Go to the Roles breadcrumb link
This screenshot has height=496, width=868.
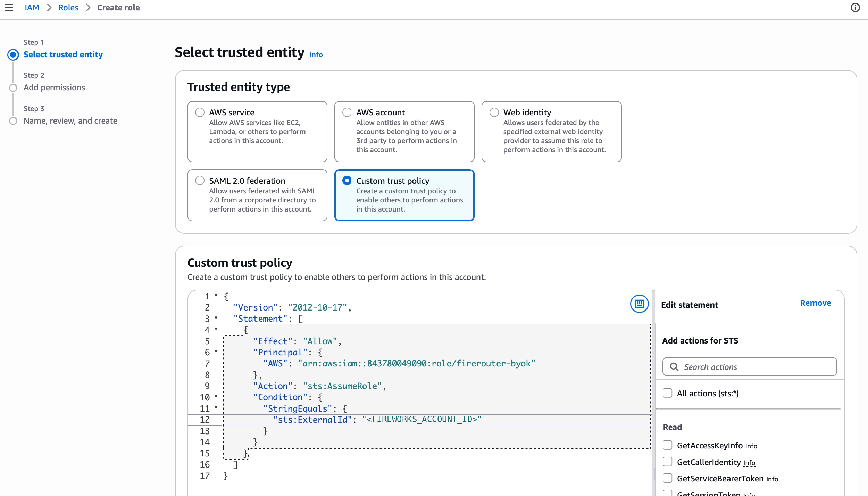point(68,8)
